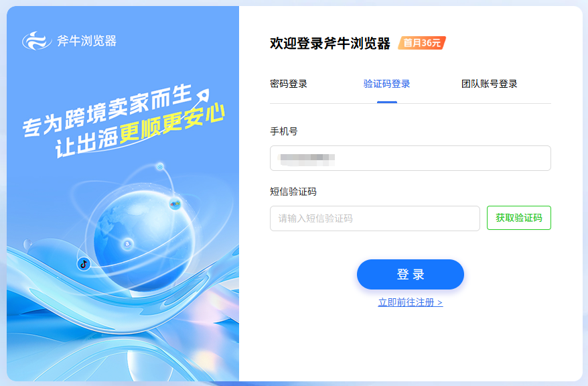Click the 斧牛浏览器 swirl logo icon

point(37,40)
